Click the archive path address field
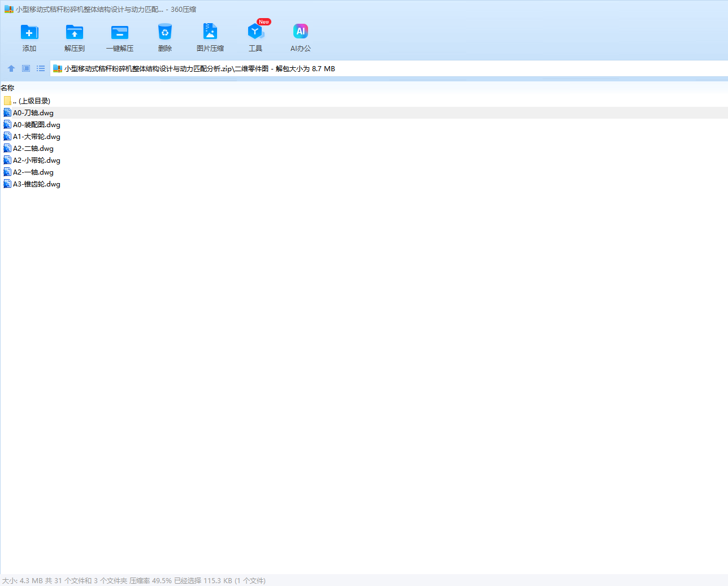Viewport: 728px width, 586px height. pos(389,69)
